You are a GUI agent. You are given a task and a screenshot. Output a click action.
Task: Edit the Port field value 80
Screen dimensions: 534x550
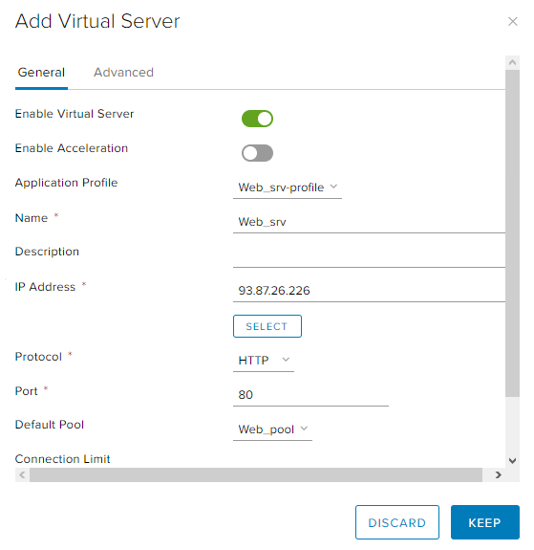click(311, 395)
